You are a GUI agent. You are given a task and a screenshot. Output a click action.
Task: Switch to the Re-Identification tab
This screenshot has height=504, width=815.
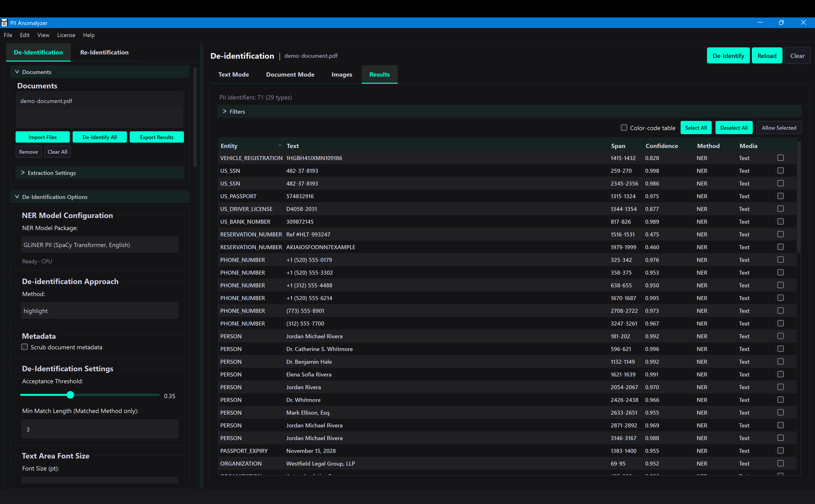[x=104, y=52]
